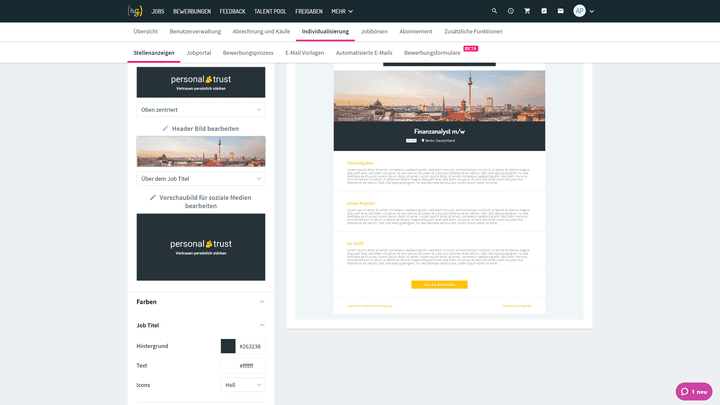Collapse the Farben section
This screenshot has width=720, height=405.
click(x=262, y=301)
